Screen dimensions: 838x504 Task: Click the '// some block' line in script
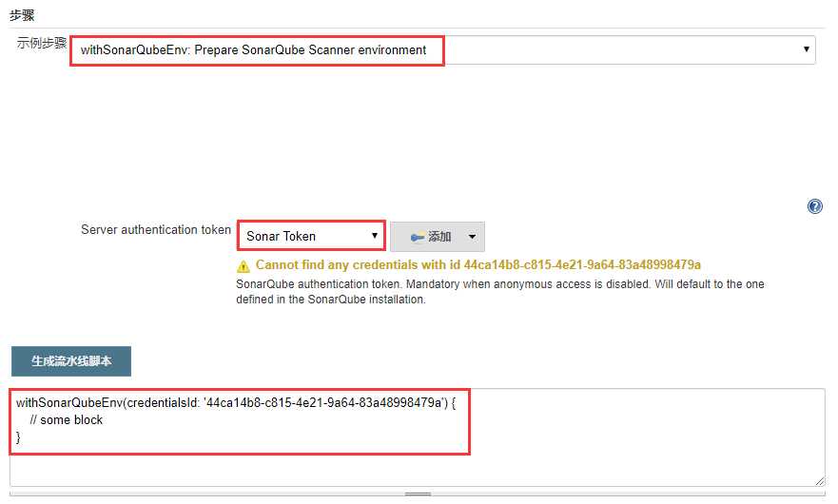(x=67, y=420)
